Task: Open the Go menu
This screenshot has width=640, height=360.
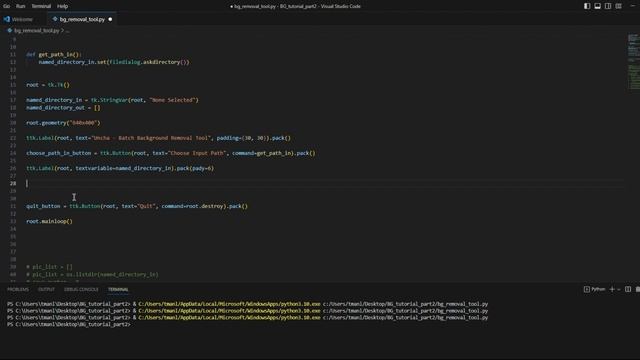Action: pos(7,6)
